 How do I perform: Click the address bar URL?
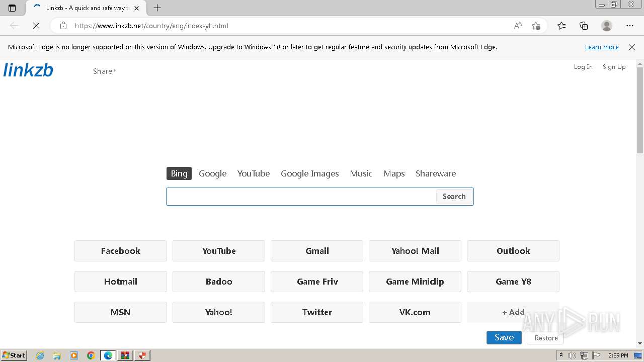pyautogui.click(x=151, y=26)
